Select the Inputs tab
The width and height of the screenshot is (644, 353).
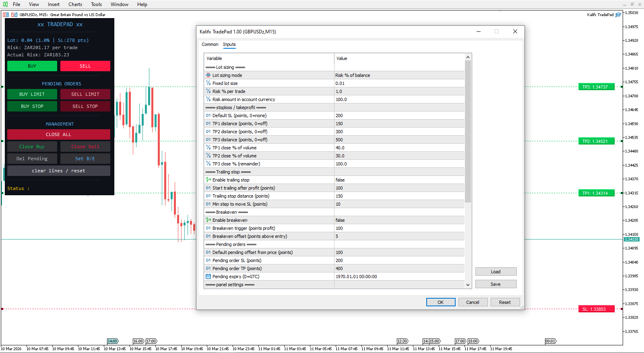[229, 45]
